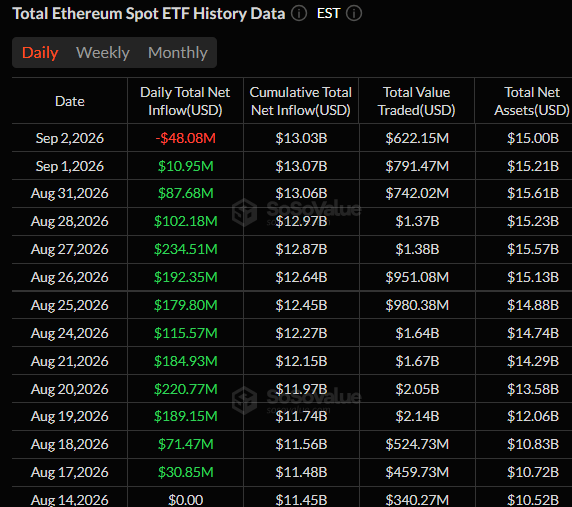
Task: Click the $13.03B cumulative inflow value
Action: tap(301, 138)
